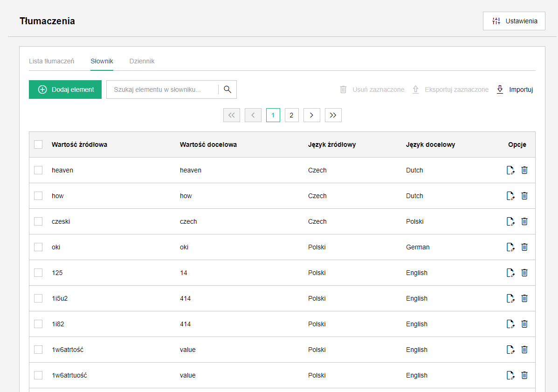The width and height of the screenshot is (558, 392).
Task: Delete the heaven dictionary entry
Action: [524, 171]
